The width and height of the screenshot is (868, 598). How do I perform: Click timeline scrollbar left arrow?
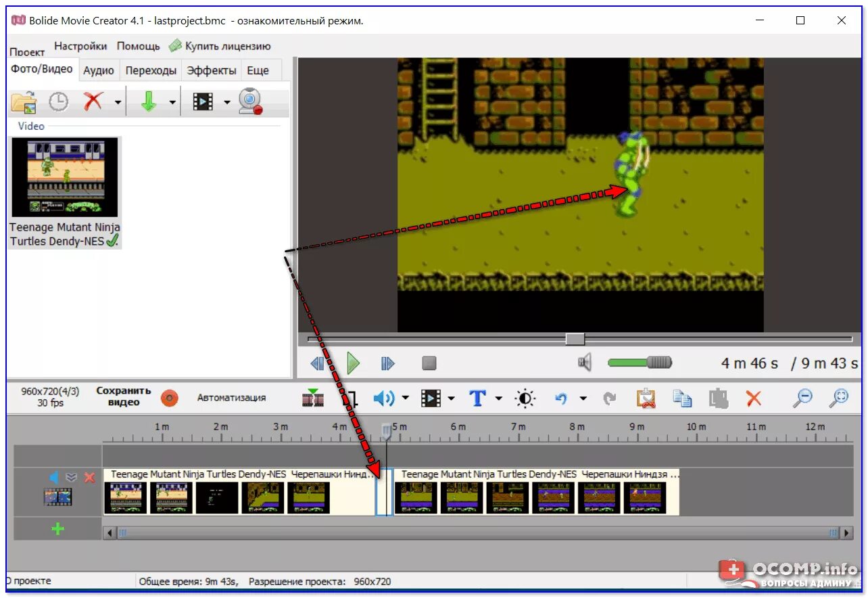[110, 533]
